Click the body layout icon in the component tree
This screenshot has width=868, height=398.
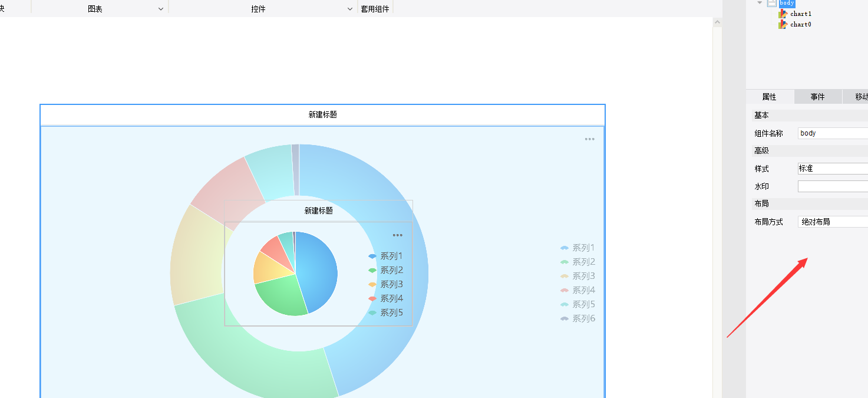[771, 3]
